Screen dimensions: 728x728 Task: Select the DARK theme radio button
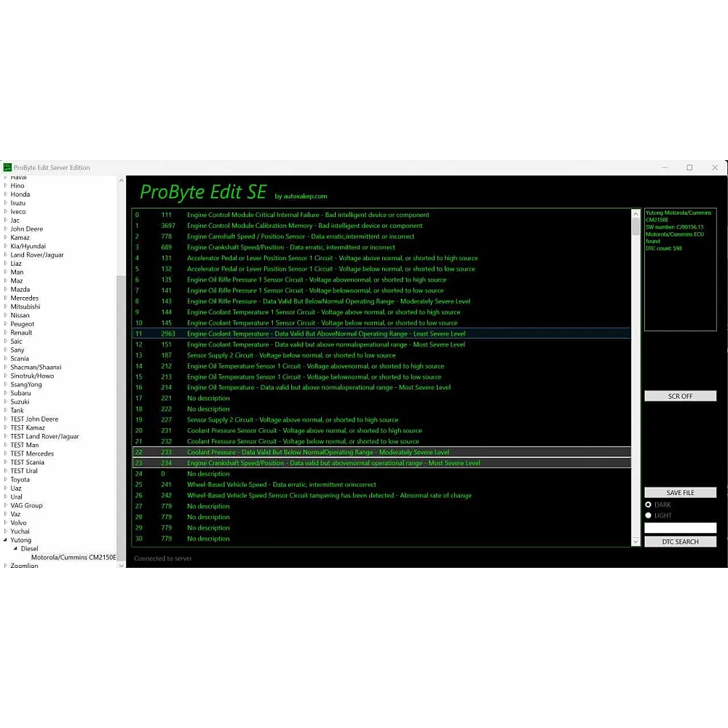click(649, 505)
